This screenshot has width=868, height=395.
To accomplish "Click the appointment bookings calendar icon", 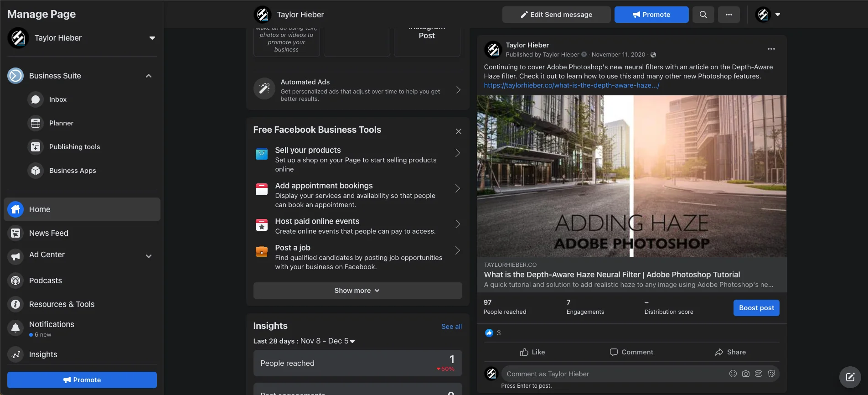I will (x=262, y=189).
